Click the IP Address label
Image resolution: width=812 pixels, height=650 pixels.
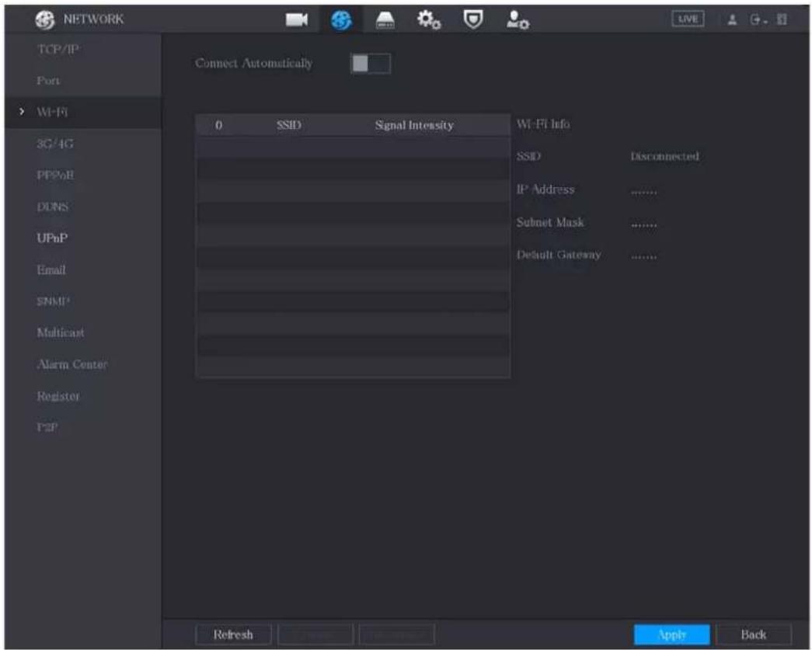545,189
